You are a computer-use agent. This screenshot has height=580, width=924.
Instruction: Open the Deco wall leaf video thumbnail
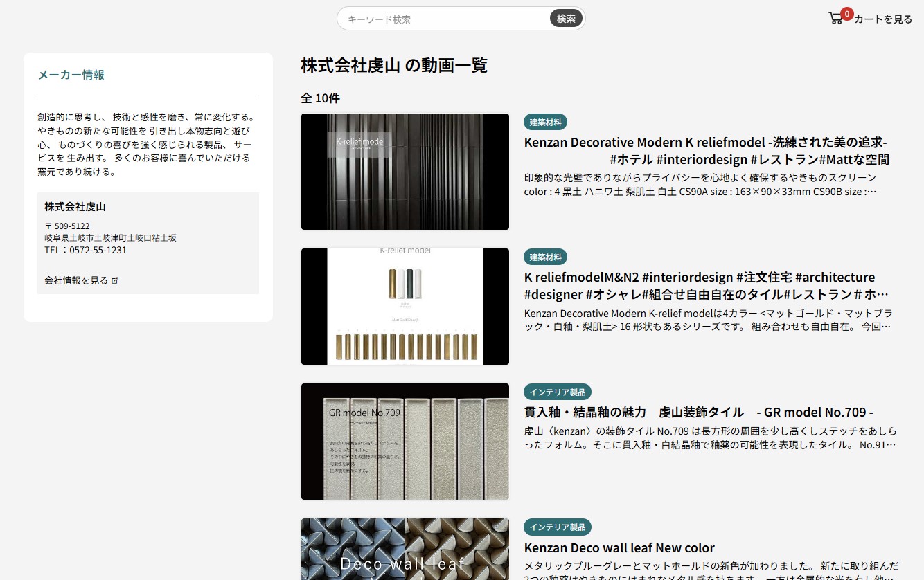tap(405, 550)
